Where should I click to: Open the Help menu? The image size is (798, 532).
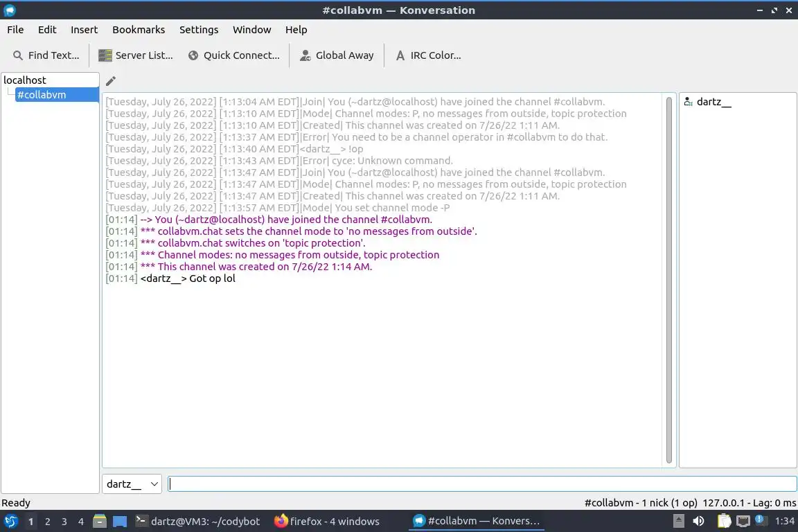(x=296, y=30)
